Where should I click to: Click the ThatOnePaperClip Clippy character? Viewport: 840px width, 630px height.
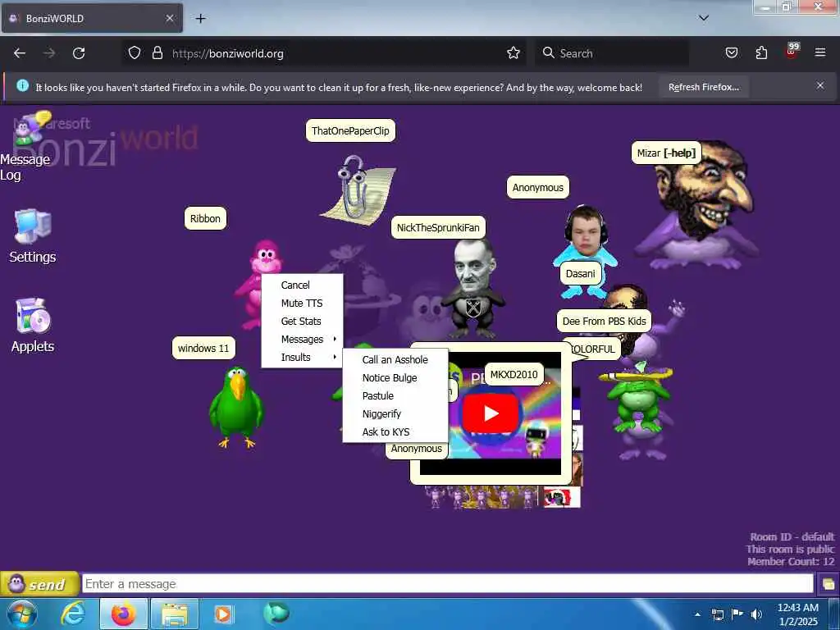pyautogui.click(x=358, y=189)
